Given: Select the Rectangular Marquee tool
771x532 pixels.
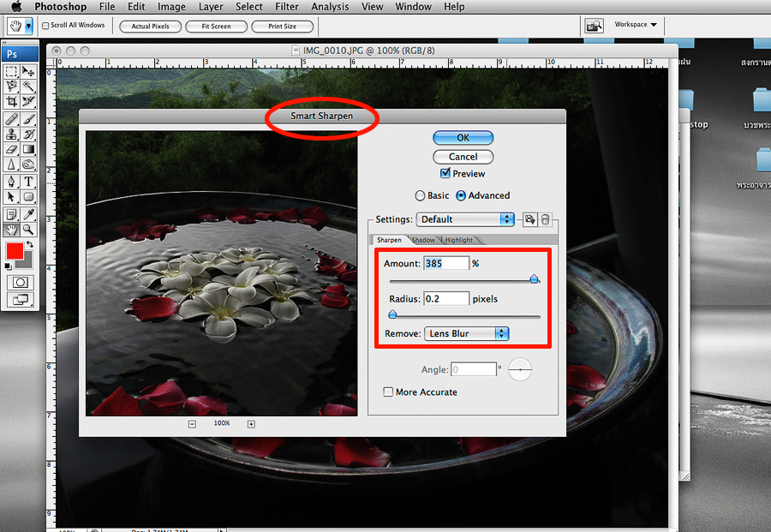Looking at the screenshot, I should [x=11, y=72].
